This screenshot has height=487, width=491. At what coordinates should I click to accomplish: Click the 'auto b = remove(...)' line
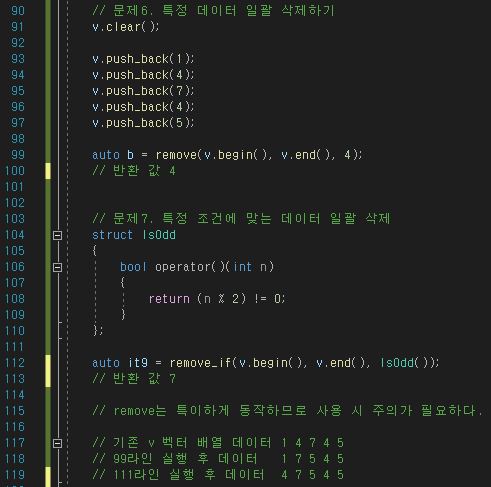click(x=227, y=155)
